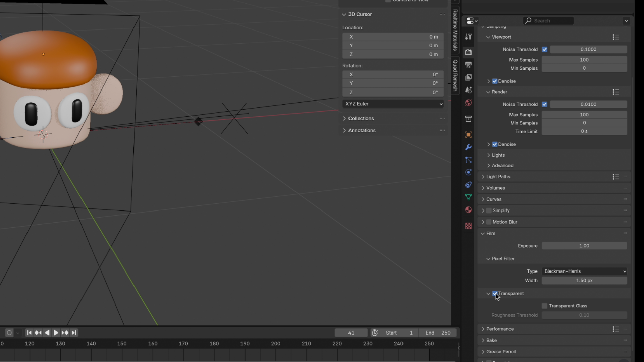Open the Object properties tab
This screenshot has width=644, height=362.
click(468, 135)
